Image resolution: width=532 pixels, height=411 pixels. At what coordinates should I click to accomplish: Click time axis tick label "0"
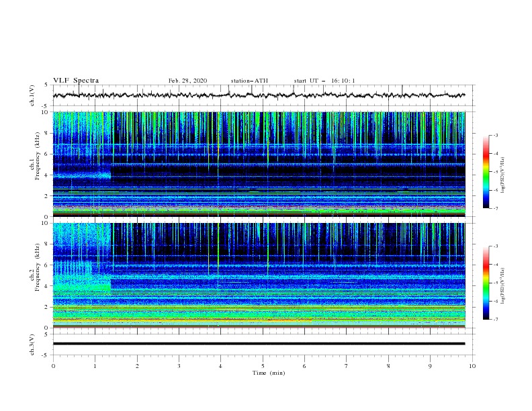pos(53,366)
